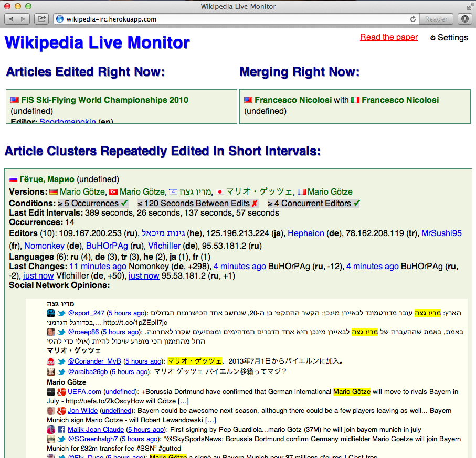
Task: Click Twitter bird icon beside @sport_247
Action: coord(61,313)
